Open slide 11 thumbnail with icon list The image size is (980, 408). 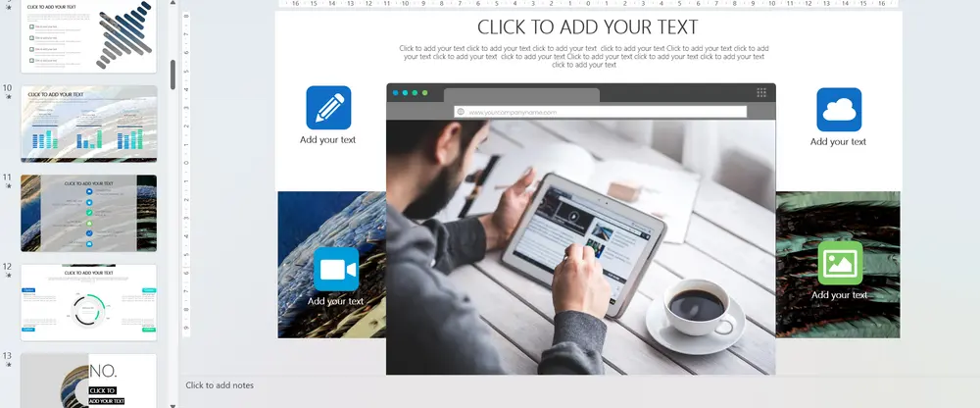coord(89,214)
